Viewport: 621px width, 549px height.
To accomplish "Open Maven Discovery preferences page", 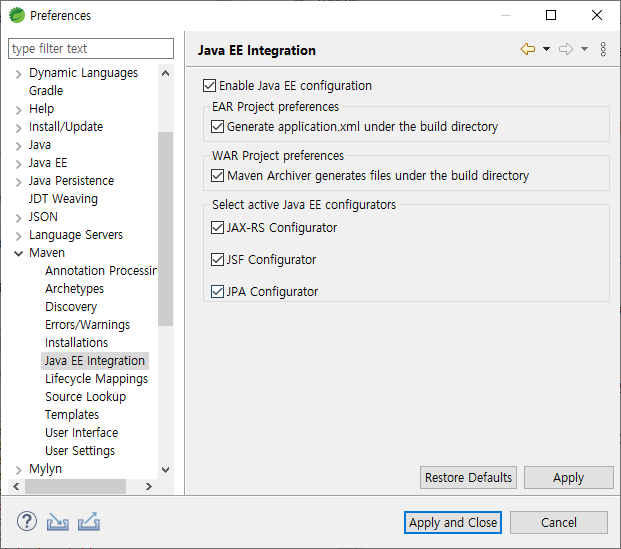I will point(71,307).
